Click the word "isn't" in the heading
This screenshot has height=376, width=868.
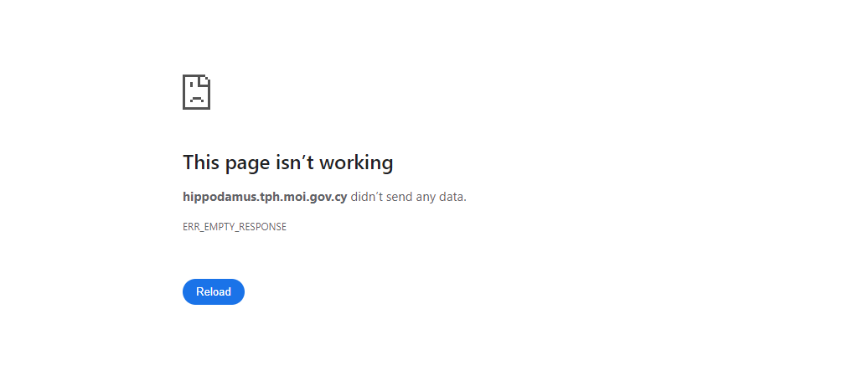coord(295,162)
